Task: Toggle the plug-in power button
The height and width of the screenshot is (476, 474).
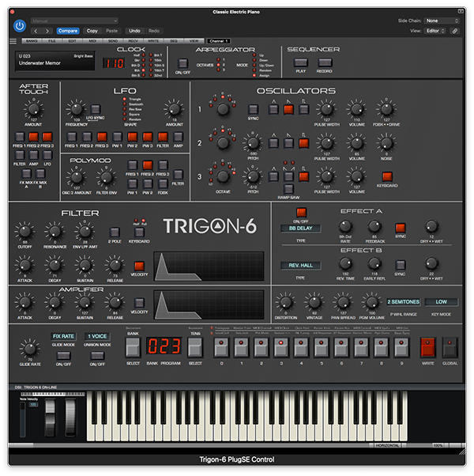Action: click(20, 26)
